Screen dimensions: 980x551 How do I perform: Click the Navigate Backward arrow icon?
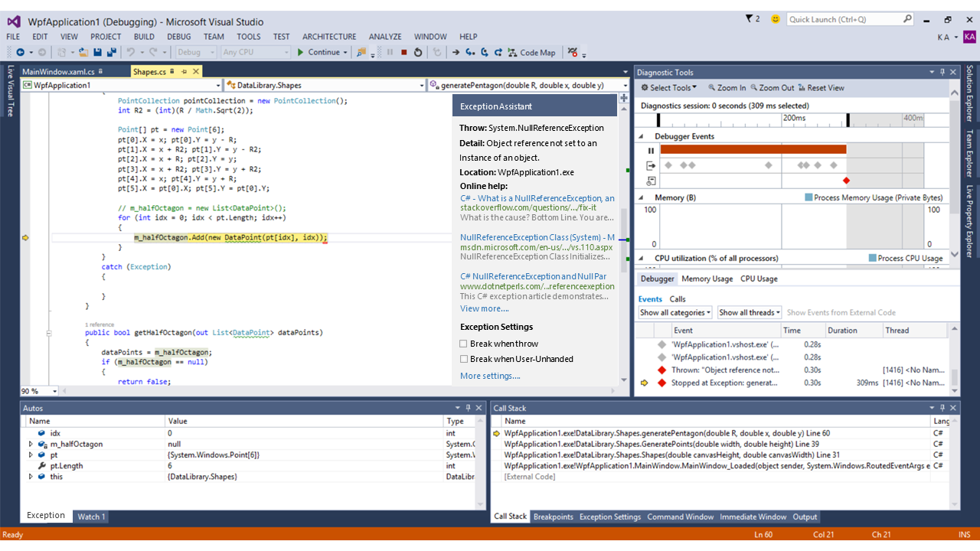tap(21, 52)
